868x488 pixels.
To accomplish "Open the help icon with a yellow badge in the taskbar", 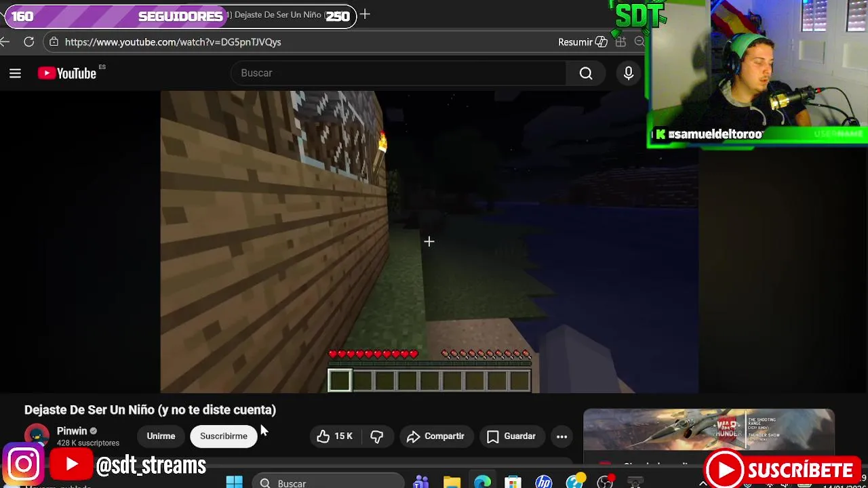I will click(574, 483).
